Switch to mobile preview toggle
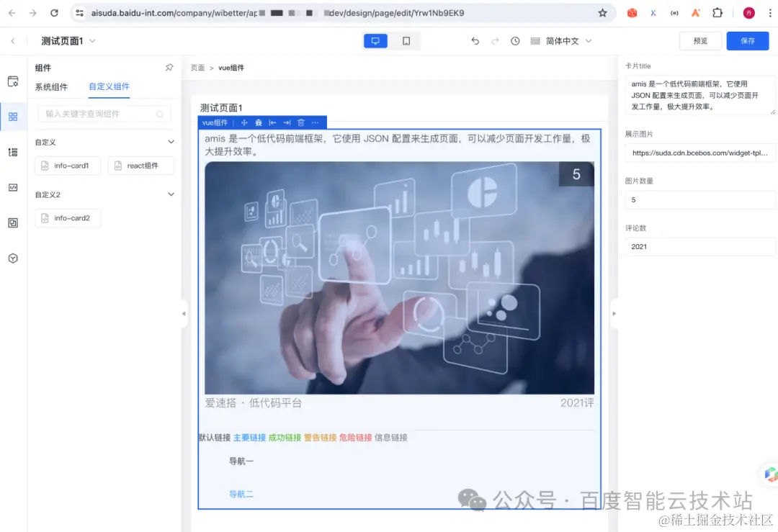Screen dimensions: 778x532 coord(406,40)
